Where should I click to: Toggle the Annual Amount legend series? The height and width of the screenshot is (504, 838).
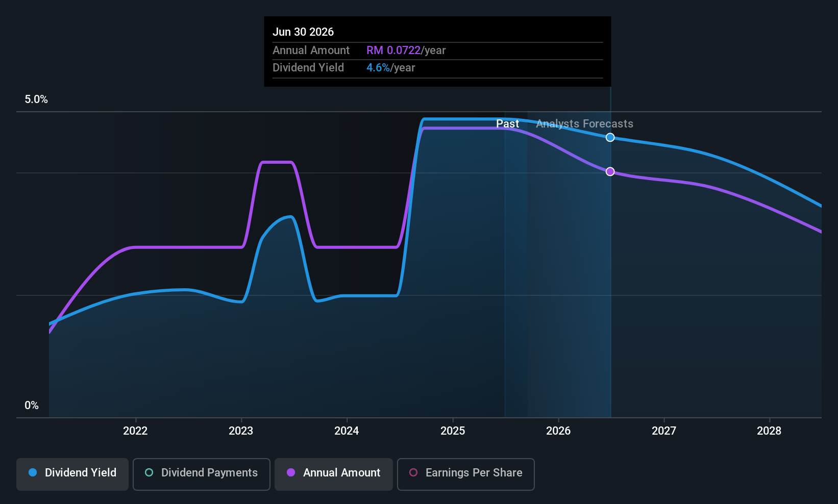tap(334, 474)
